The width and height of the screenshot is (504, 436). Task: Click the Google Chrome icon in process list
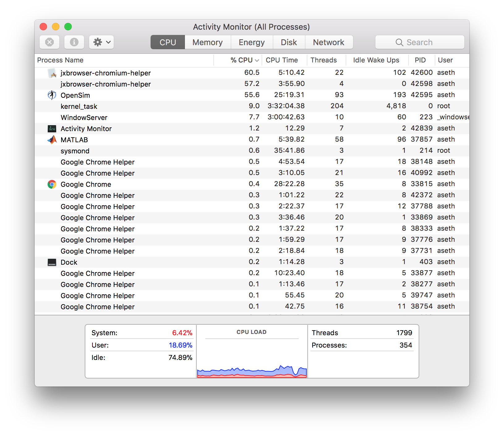pos(52,184)
